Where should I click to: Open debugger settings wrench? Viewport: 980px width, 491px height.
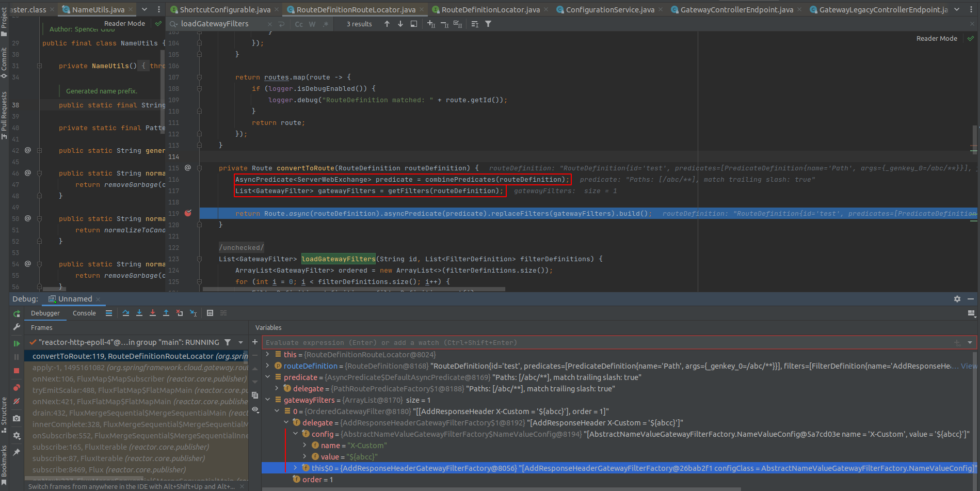click(17, 327)
